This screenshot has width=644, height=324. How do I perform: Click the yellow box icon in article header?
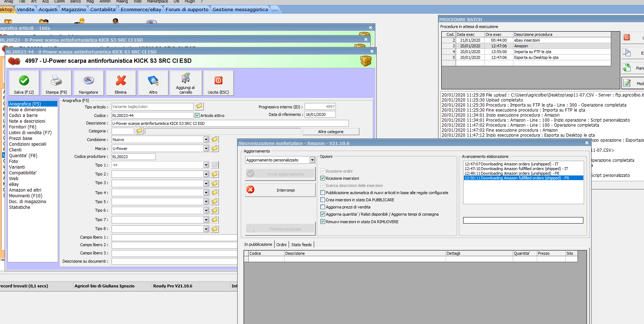coord(366,61)
